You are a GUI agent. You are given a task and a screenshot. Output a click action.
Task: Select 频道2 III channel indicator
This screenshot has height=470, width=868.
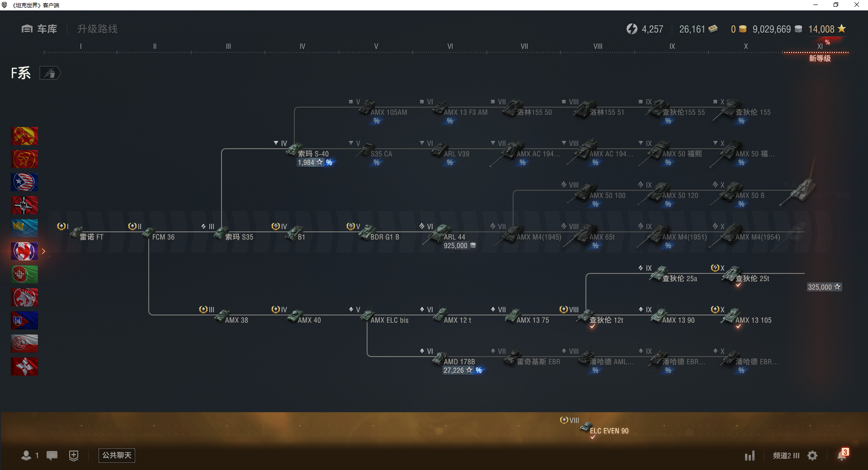point(786,456)
